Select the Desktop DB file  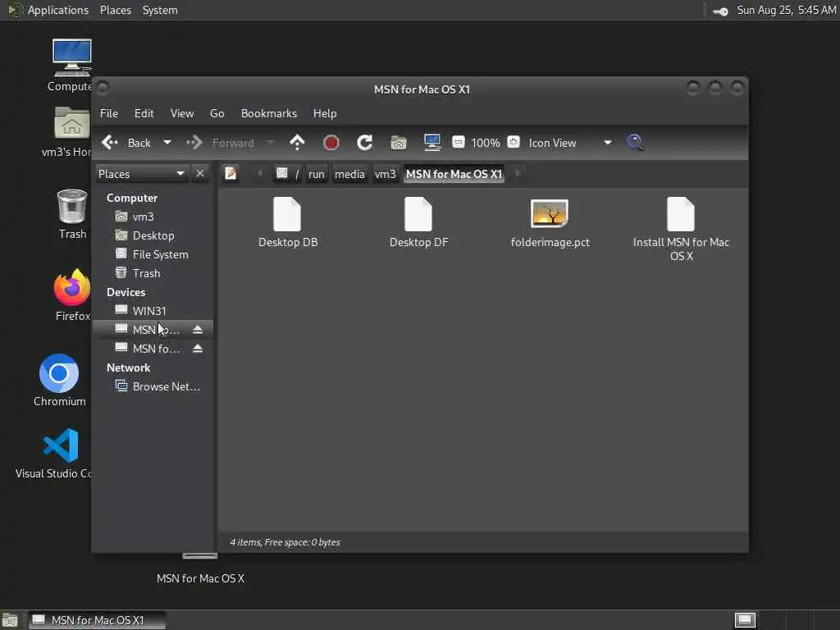click(x=288, y=222)
